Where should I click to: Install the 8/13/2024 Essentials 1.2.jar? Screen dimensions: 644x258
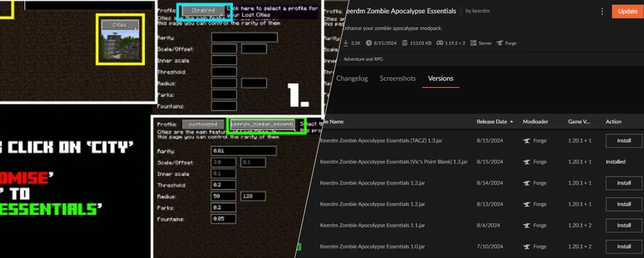point(624,204)
